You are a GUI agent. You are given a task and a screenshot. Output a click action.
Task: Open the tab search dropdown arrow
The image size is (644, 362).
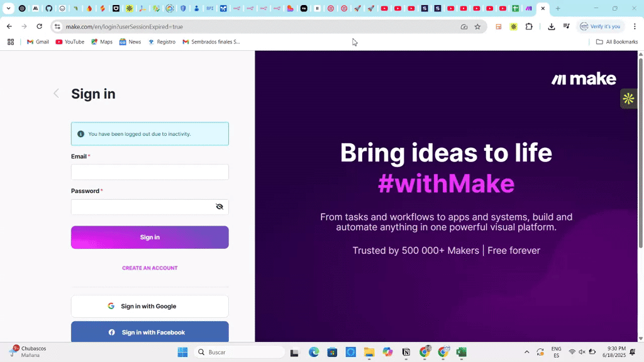click(8, 8)
